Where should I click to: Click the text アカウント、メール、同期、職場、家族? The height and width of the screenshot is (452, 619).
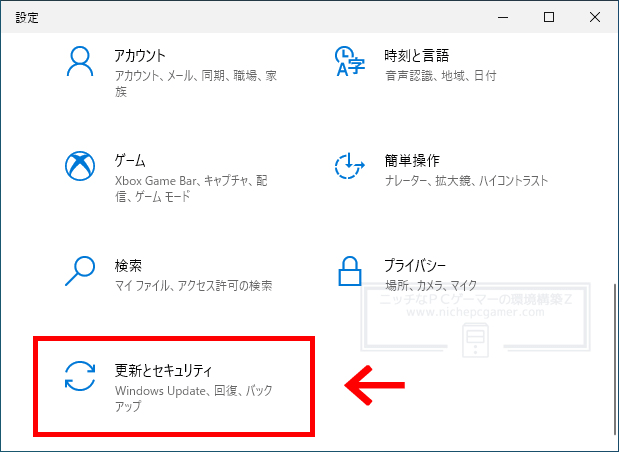[x=196, y=83]
